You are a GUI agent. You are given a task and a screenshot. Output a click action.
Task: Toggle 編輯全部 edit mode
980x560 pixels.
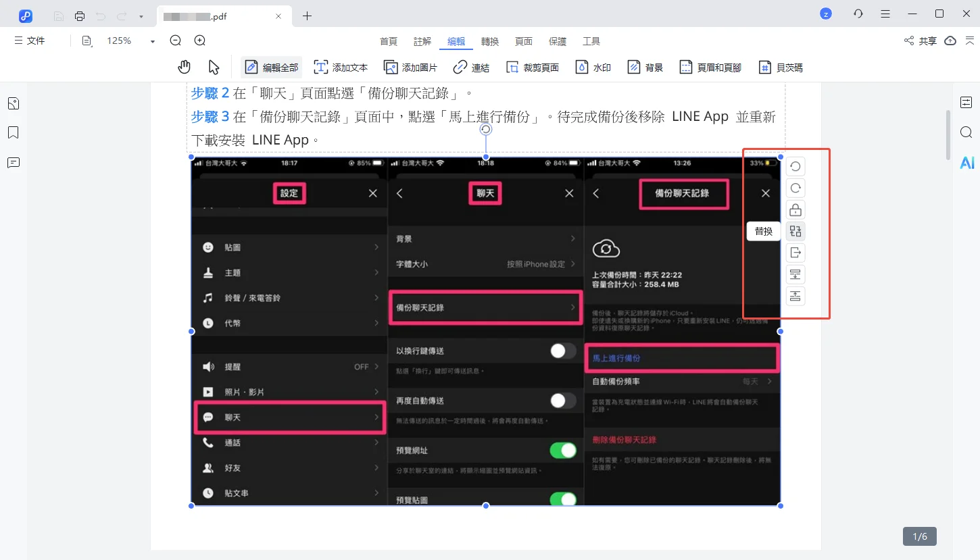[x=271, y=67]
